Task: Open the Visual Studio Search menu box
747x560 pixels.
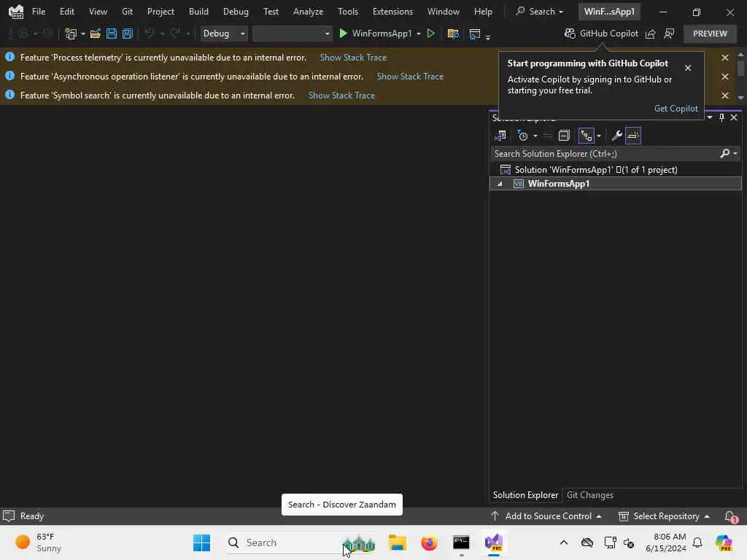Action: pyautogui.click(x=539, y=12)
